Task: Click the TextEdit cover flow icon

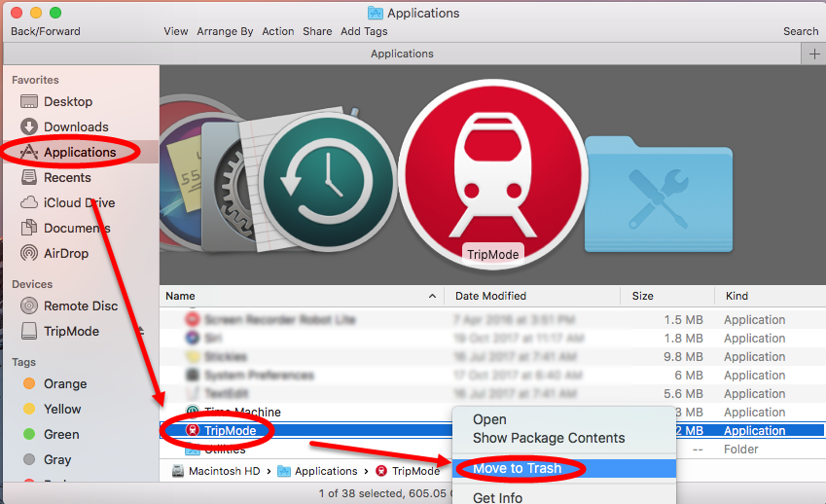Action: 253,179
